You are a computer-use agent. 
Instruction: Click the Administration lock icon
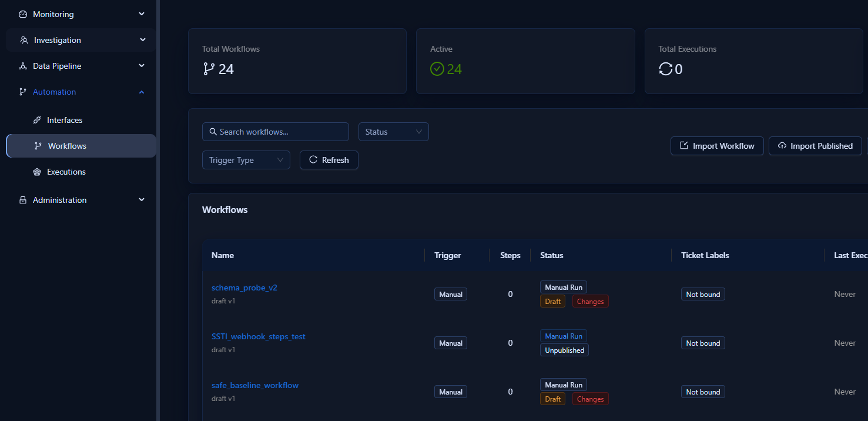23,200
